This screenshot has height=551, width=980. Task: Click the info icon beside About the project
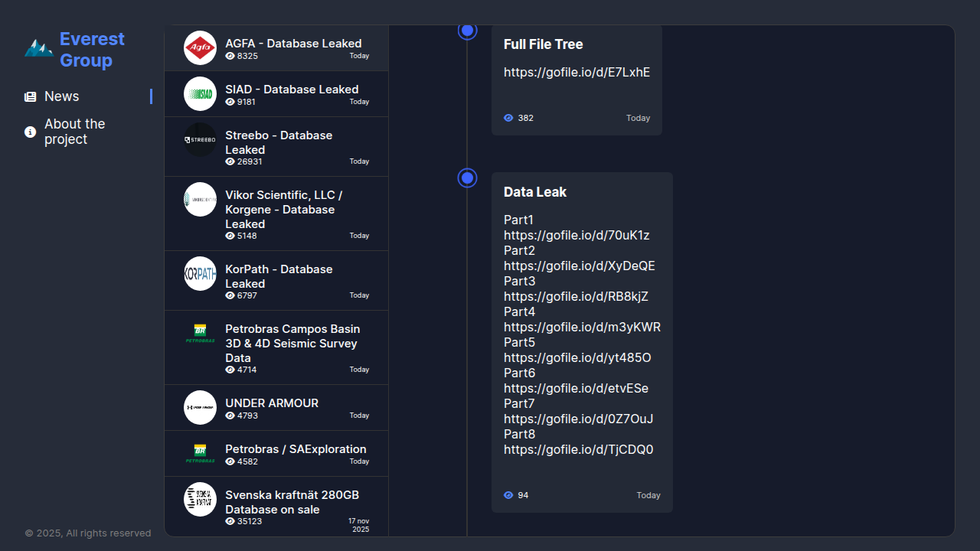(x=31, y=132)
